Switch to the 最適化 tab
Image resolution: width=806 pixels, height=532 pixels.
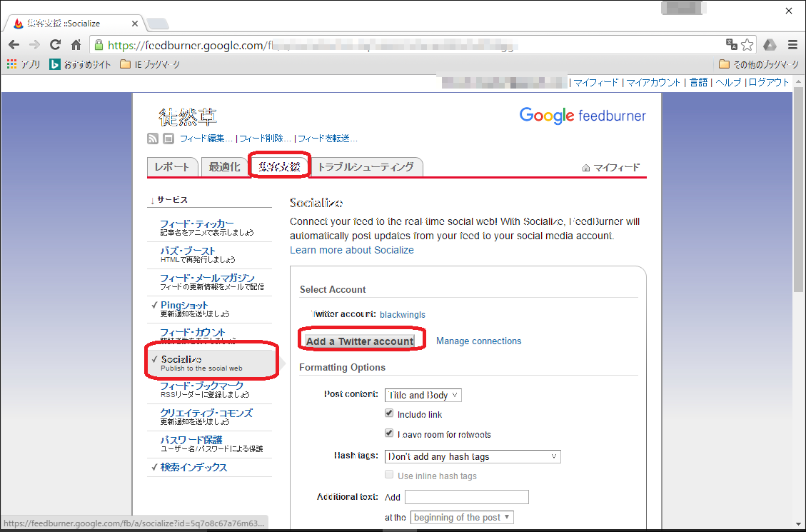point(224,167)
